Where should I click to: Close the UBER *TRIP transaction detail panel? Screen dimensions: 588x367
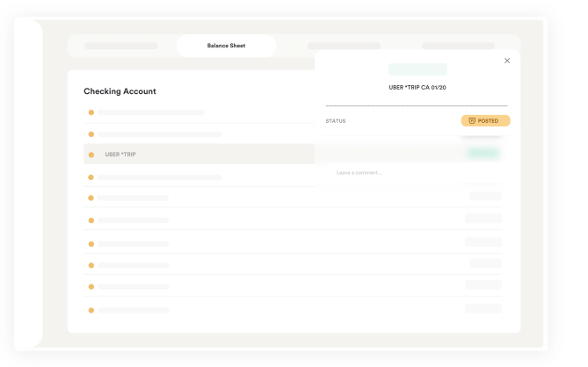(x=507, y=61)
